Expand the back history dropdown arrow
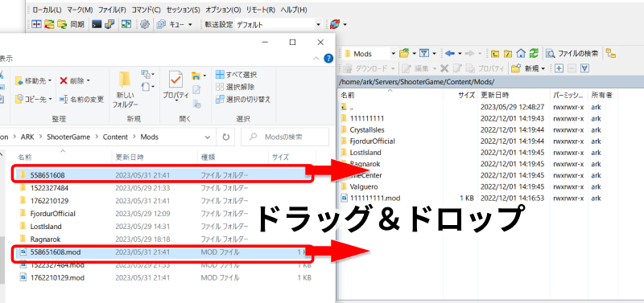This screenshot has height=303, width=644. coord(460,53)
